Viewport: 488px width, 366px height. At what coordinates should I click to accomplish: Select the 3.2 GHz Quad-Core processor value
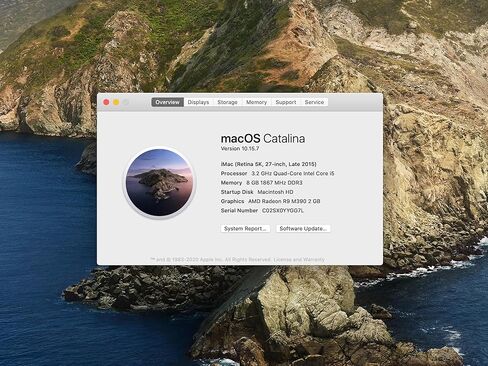pyautogui.click(x=293, y=173)
